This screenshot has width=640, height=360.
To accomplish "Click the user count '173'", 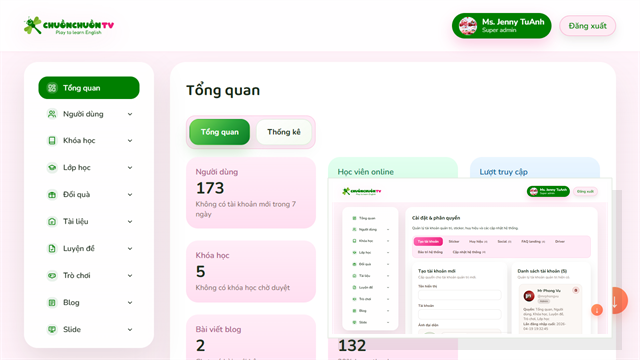I will (x=210, y=188).
